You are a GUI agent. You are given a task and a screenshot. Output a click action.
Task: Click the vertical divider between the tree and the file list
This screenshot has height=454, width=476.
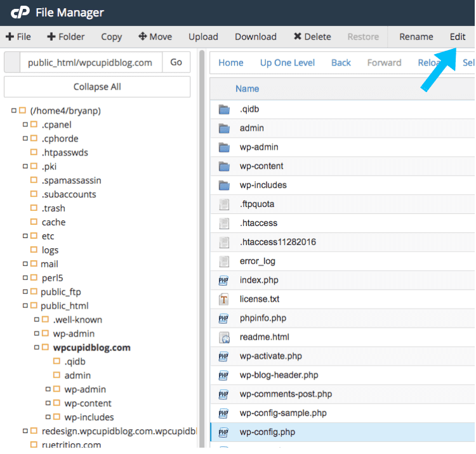[202, 249]
